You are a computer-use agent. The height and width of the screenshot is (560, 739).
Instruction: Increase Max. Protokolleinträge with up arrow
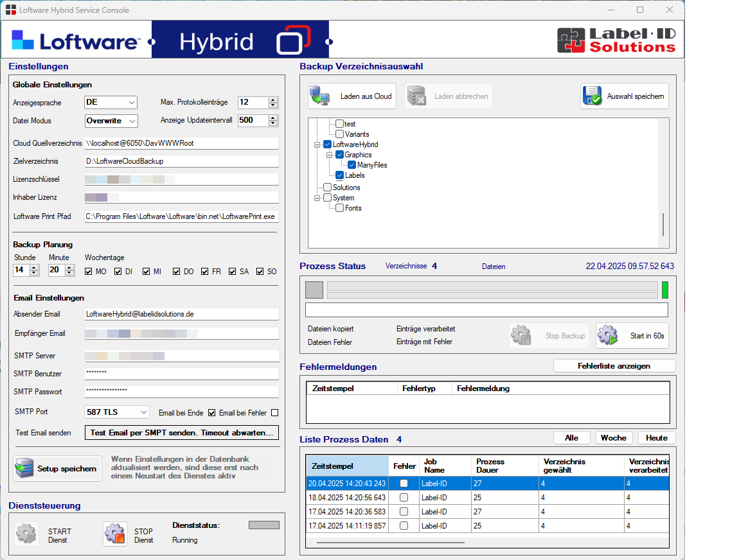[x=273, y=100]
